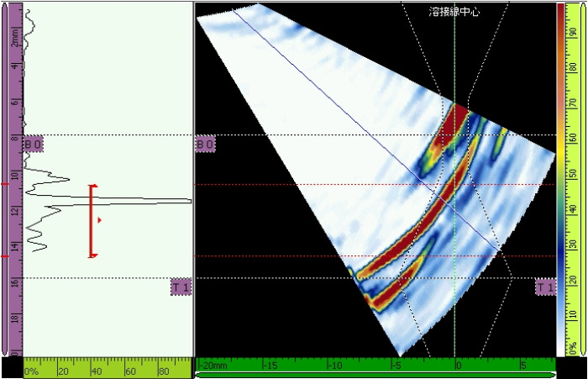This screenshot has height=379, width=588.
Task: Click the T 1 label in the A-scan panel
Action: (181, 288)
